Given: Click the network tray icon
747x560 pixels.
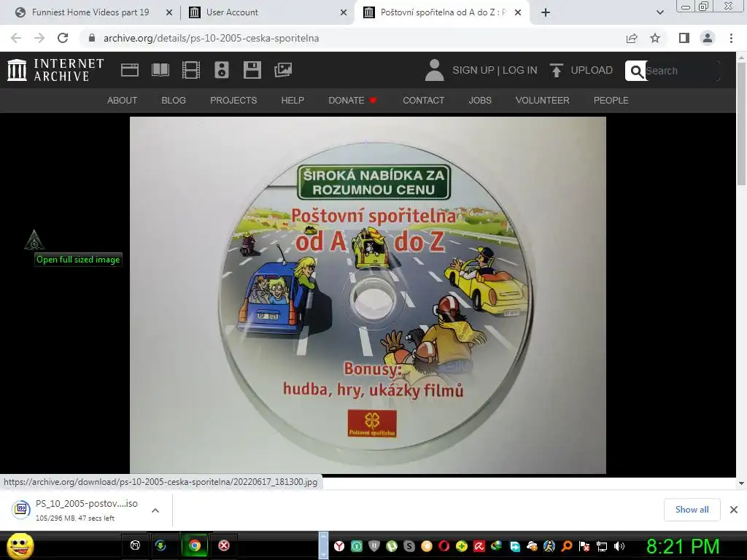Looking at the screenshot, I should click(x=602, y=546).
